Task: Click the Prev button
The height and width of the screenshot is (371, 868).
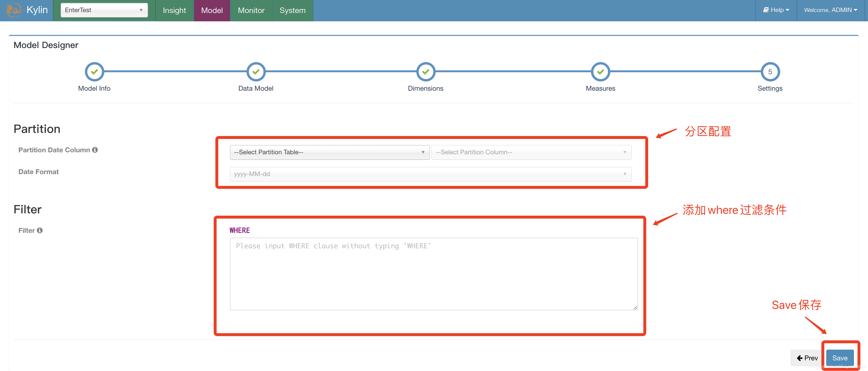Action: coord(807,358)
